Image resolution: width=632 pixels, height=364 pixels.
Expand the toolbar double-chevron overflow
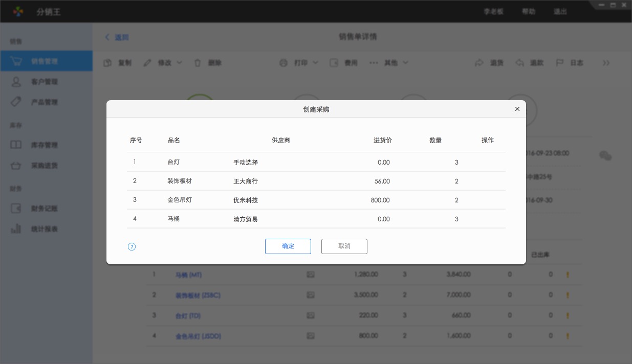pos(606,63)
